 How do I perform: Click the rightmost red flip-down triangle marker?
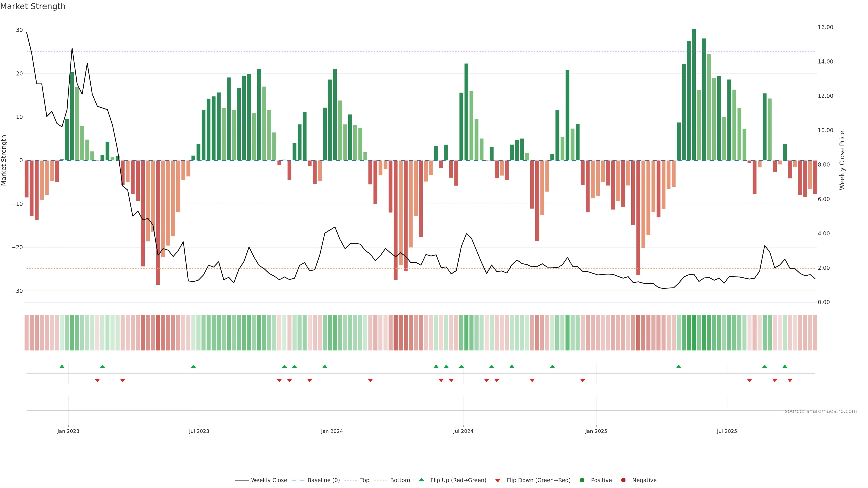click(790, 380)
